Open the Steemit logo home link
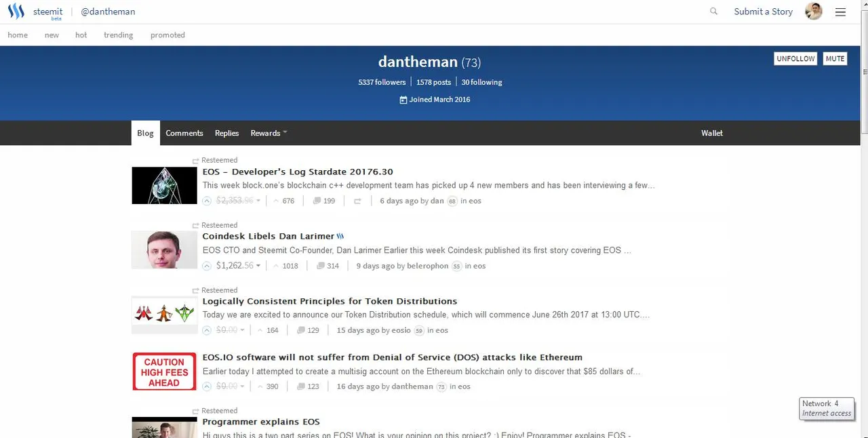868x438 pixels. (x=36, y=12)
